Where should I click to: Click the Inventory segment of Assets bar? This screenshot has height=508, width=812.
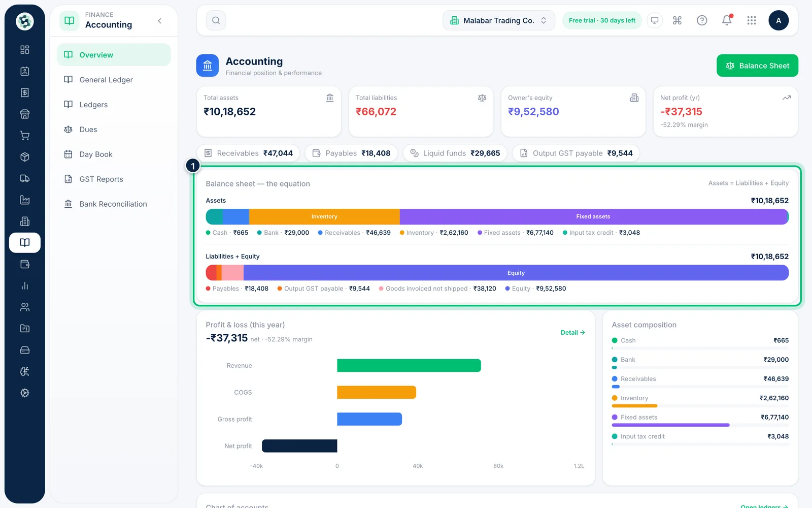pyautogui.click(x=324, y=217)
